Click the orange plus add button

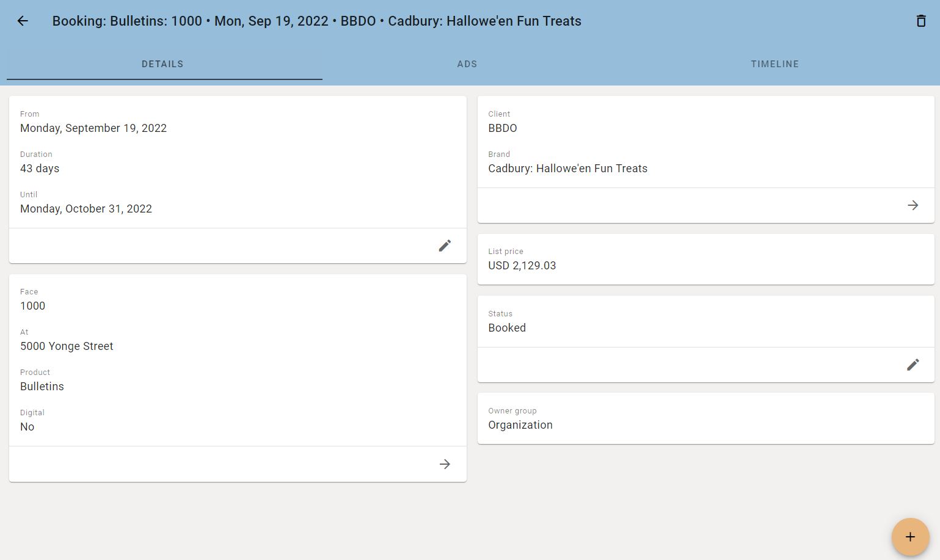[x=910, y=537]
